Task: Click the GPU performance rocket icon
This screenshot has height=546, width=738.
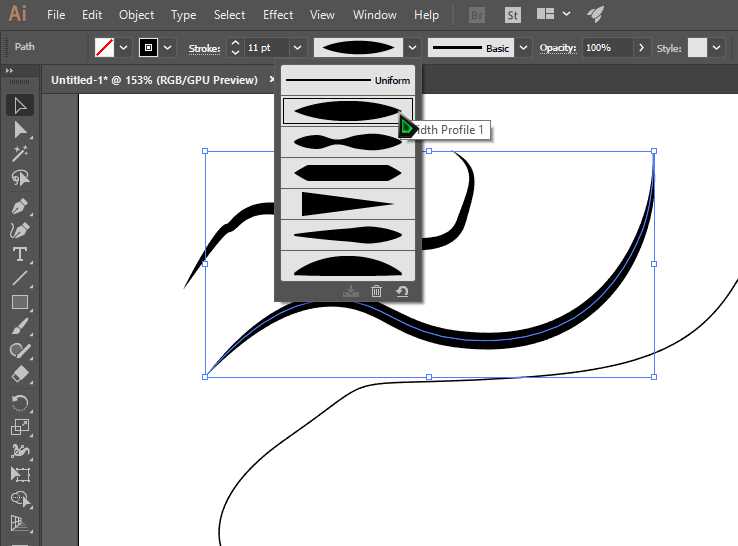Action: tap(595, 15)
